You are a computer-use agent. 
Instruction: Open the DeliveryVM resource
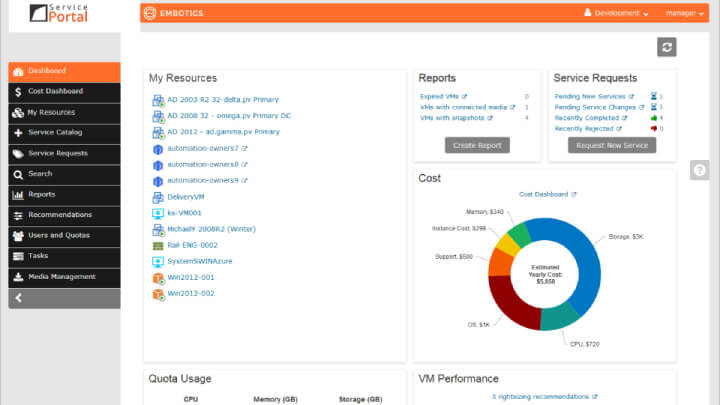[186, 197]
